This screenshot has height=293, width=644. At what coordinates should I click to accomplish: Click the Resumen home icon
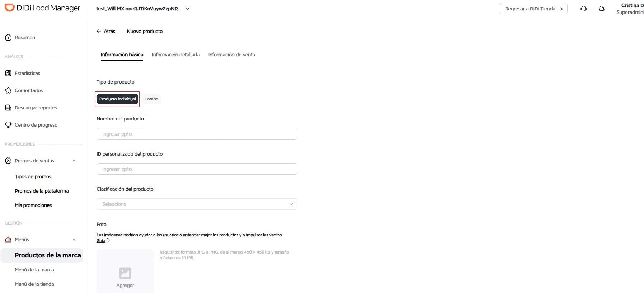(x=8, y=37)
